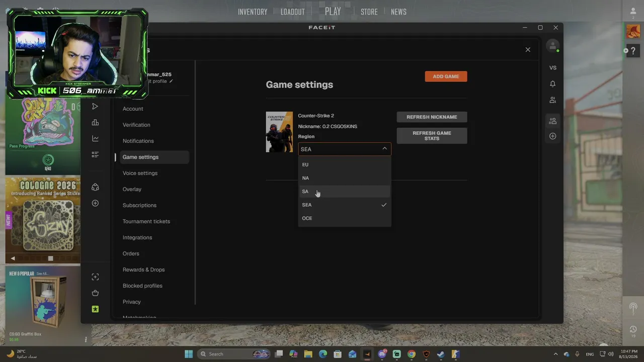Click the CS2 recent history clock icon
Image resolution: width=644 pixels, height=362 pixels.
pyautogui.click(x=633, y=330)
